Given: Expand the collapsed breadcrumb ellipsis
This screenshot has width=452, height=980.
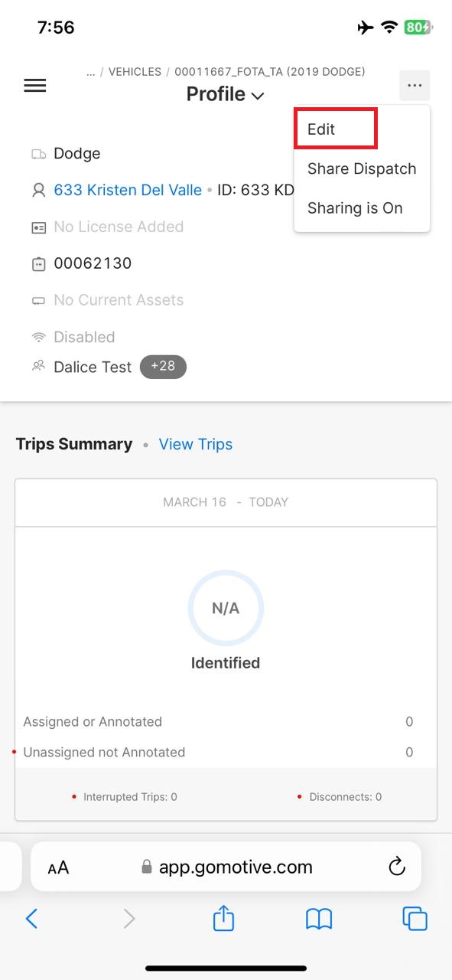Looking at the screenshot, I should coord(91,72).
